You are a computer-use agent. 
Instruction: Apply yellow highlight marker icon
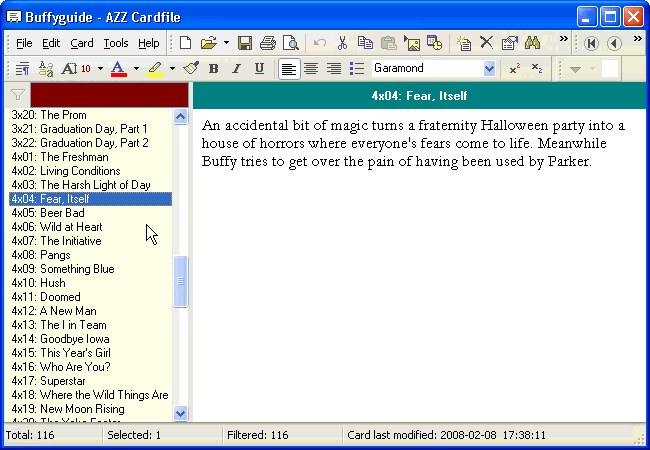pyautogui.click(x=155, y=68)
